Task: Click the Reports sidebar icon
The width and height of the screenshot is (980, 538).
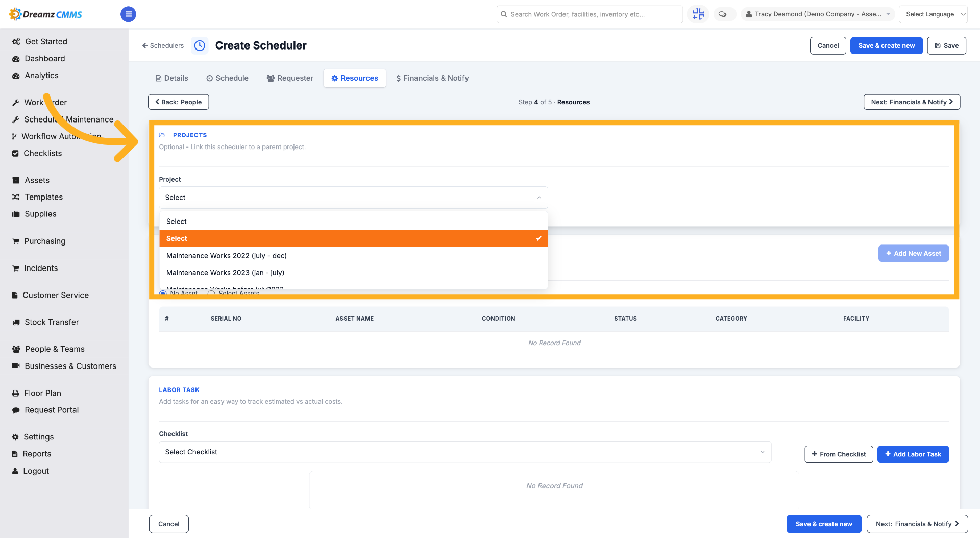Action: pos(15,454)
